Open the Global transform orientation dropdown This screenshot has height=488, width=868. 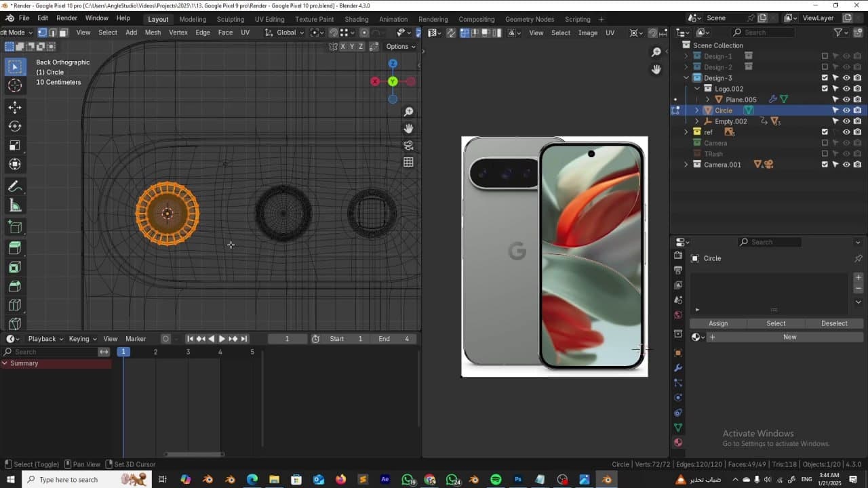point(285,33)
